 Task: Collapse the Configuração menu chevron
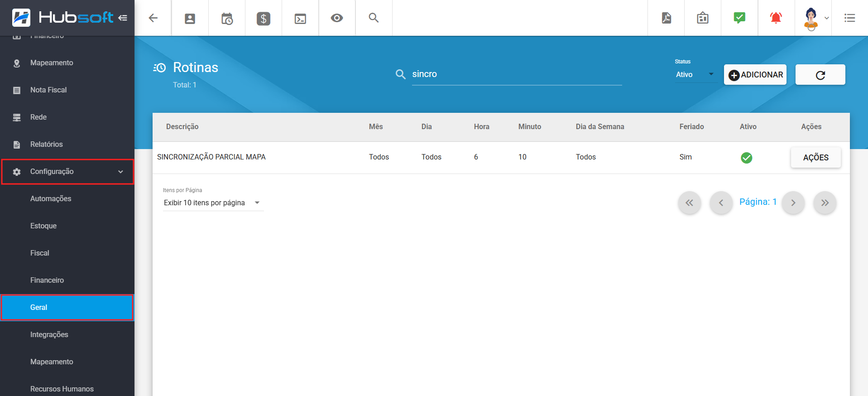pos(120,172)
